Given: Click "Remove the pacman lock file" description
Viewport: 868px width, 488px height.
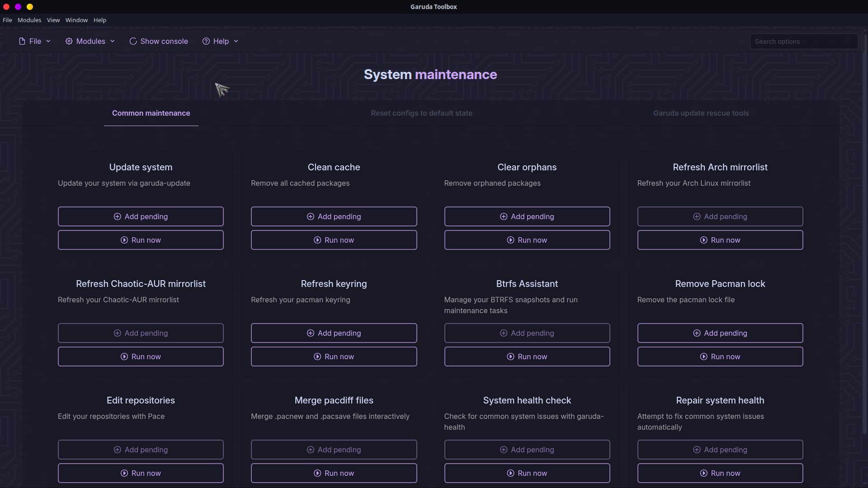Looking at the screenshot, I should pyautogui.click(x=686, y=300).
